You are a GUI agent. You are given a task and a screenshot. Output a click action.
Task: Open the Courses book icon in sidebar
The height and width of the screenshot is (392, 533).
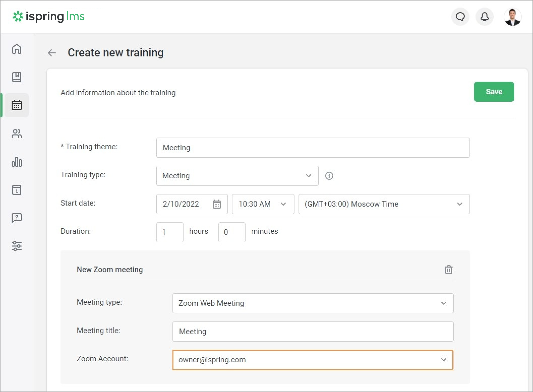click(17, 77)
